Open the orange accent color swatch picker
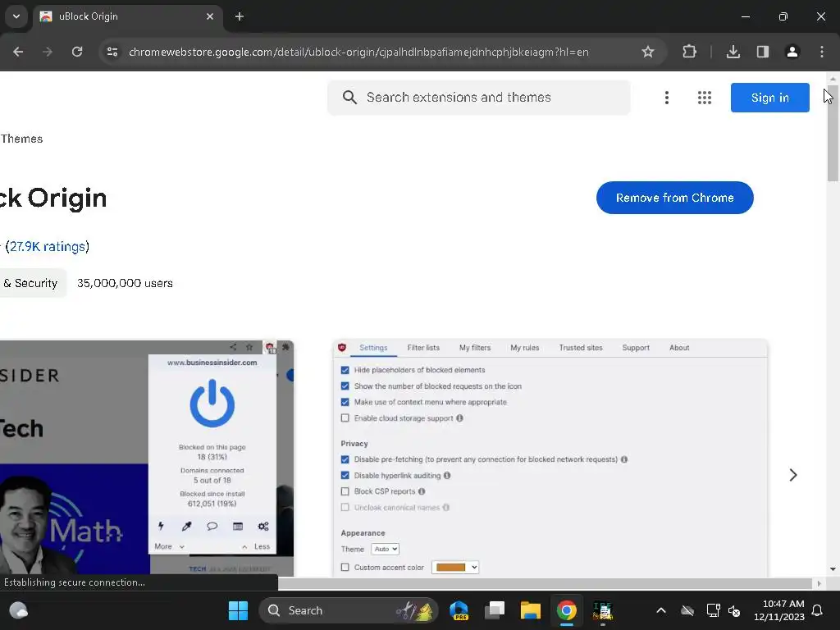The height and width of the screenshot is (630, 840). point(454,568)
